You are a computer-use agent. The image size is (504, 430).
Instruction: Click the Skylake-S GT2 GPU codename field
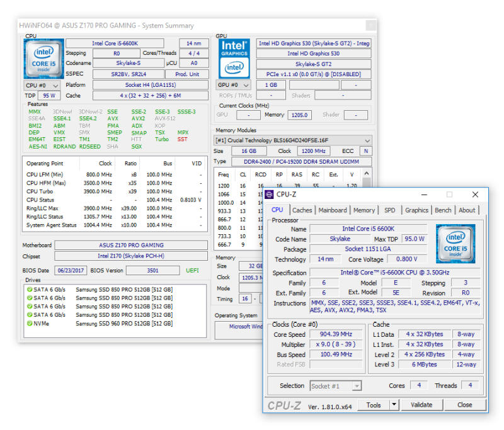313,64
